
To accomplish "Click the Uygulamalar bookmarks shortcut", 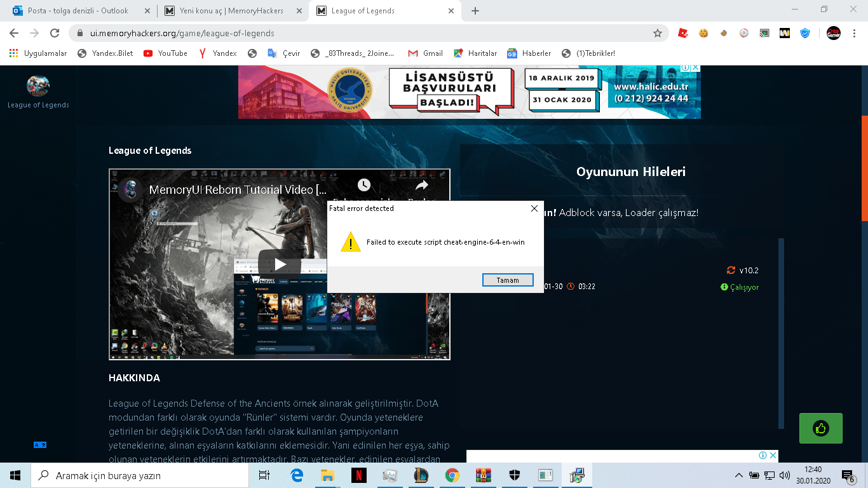I will click(38, 53).
